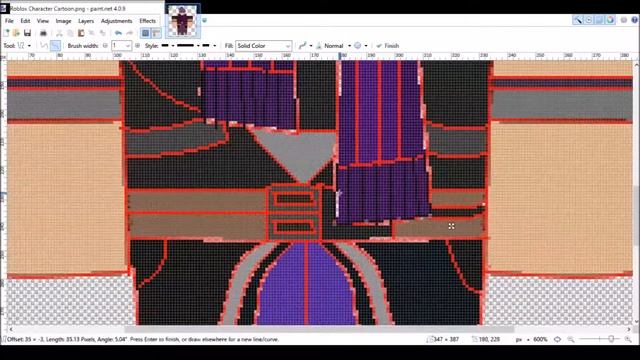
Task: Redo the last undone action
Action: pos(129,33)
